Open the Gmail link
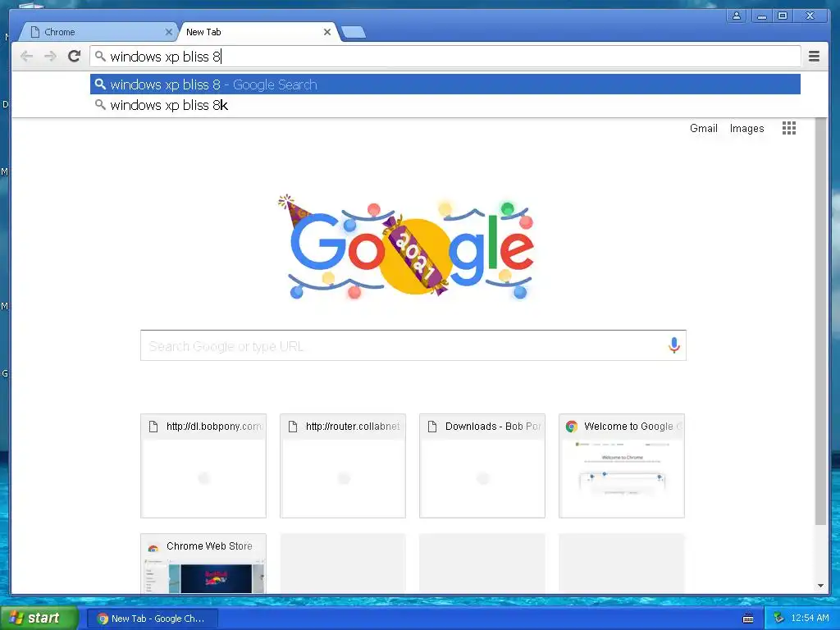Screen dimensions: 840x630 [x=703, y=129]
